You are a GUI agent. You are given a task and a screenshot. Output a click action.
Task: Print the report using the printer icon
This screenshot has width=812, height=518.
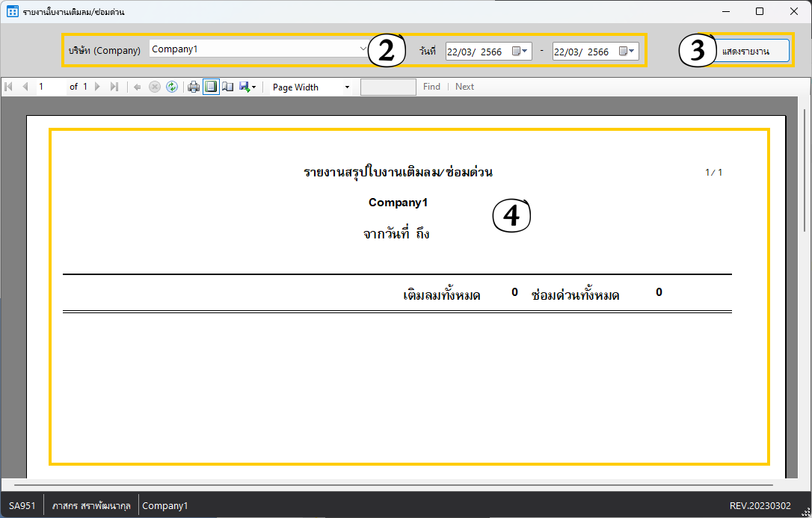194,87
